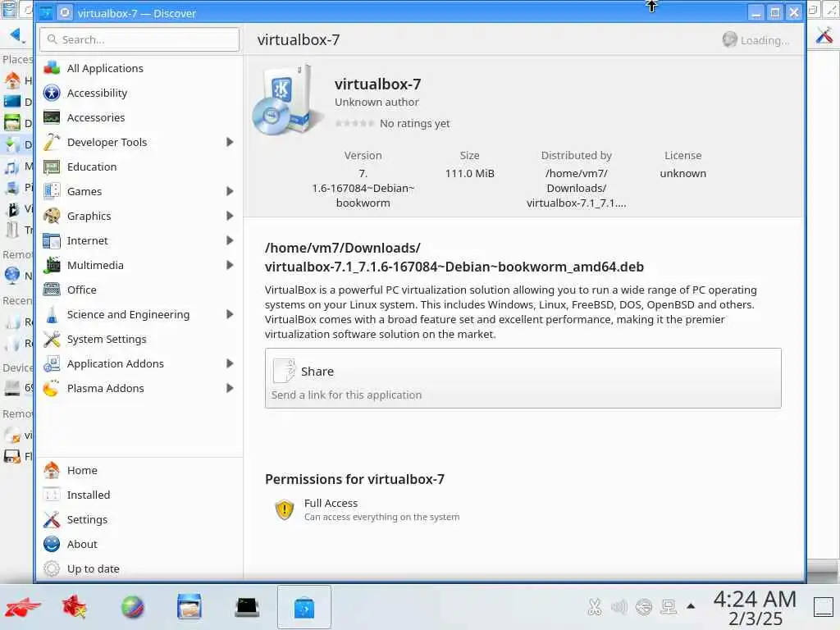Screen dimensions: 840x630
Task: Click the About page icon
Action: point(52,545)
